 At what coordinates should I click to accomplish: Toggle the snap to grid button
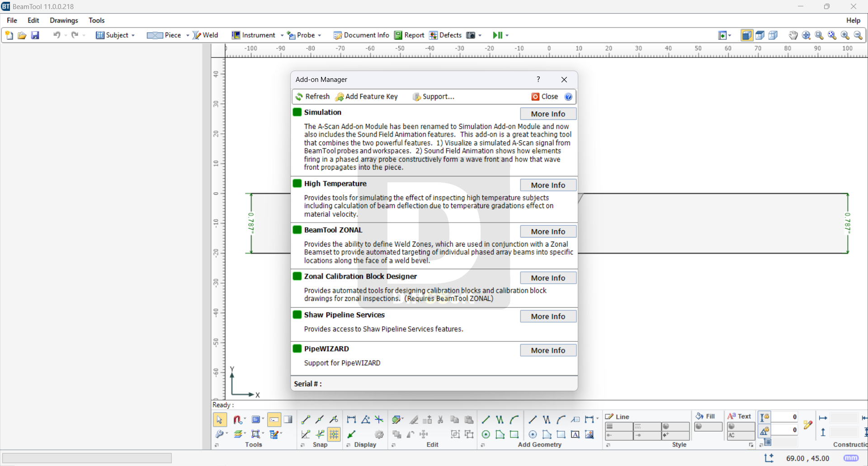click(334, 434)
